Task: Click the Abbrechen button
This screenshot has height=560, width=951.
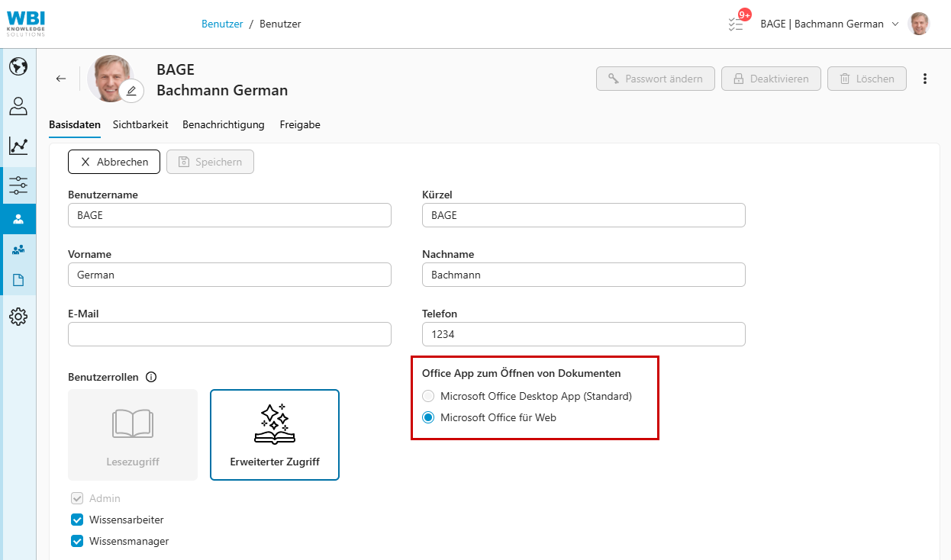Action: click(114, 162)
